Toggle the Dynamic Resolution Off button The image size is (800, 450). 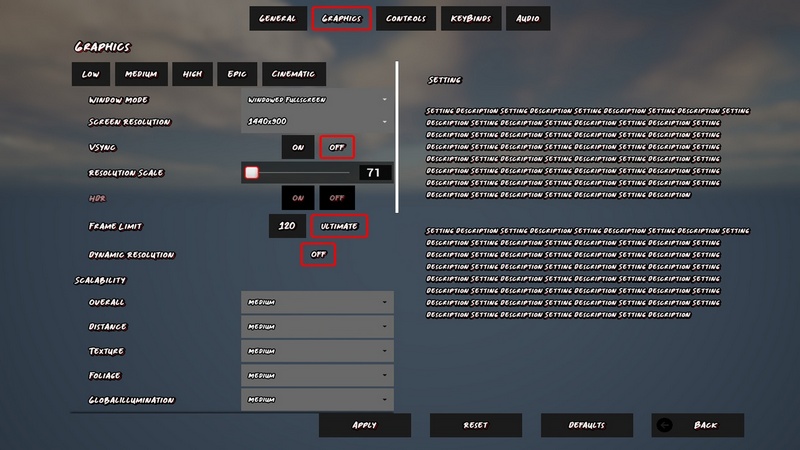tap(318, 255)
